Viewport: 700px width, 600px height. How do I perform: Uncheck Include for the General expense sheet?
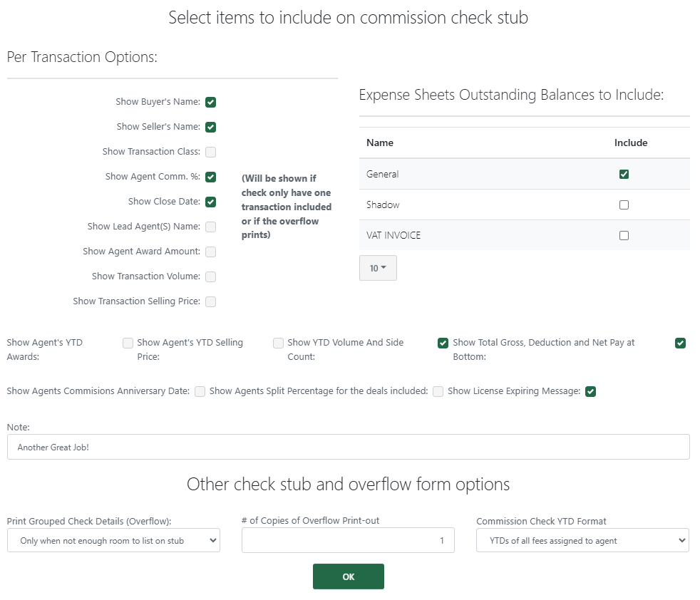[x=624, y=173]
